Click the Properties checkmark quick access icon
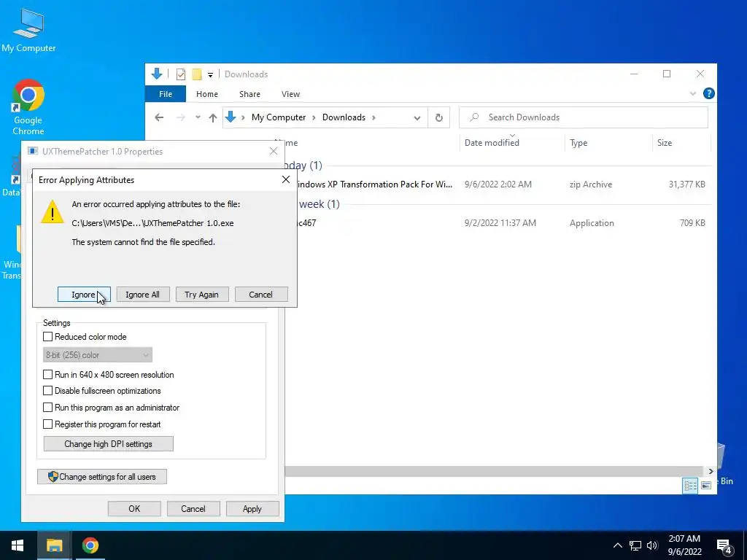 [181, 74]
